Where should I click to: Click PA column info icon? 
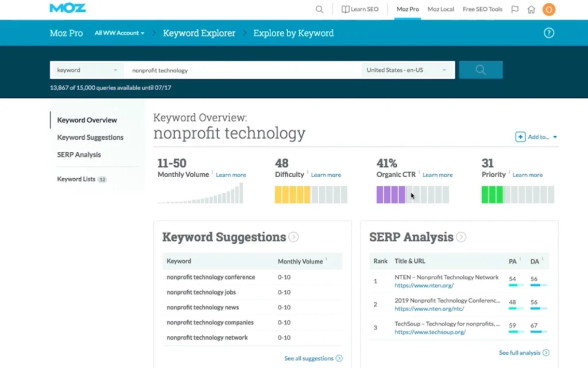click(520, 259)
